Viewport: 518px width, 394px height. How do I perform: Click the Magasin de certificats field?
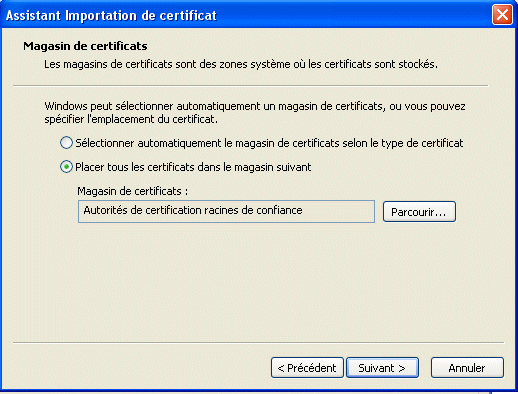click(226, 211)
